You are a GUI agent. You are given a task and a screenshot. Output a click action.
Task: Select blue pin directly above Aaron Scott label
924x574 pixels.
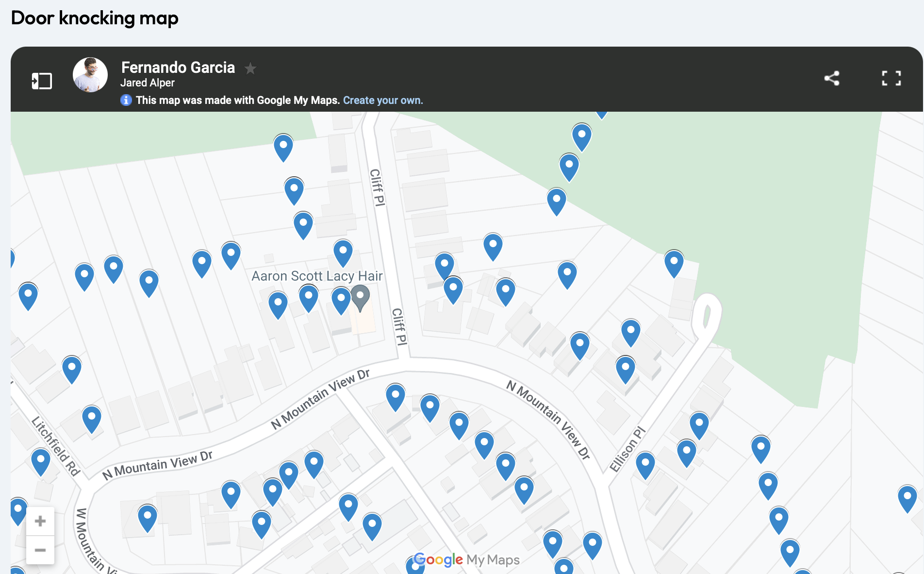pyautogui.click(x=343, y=251)
